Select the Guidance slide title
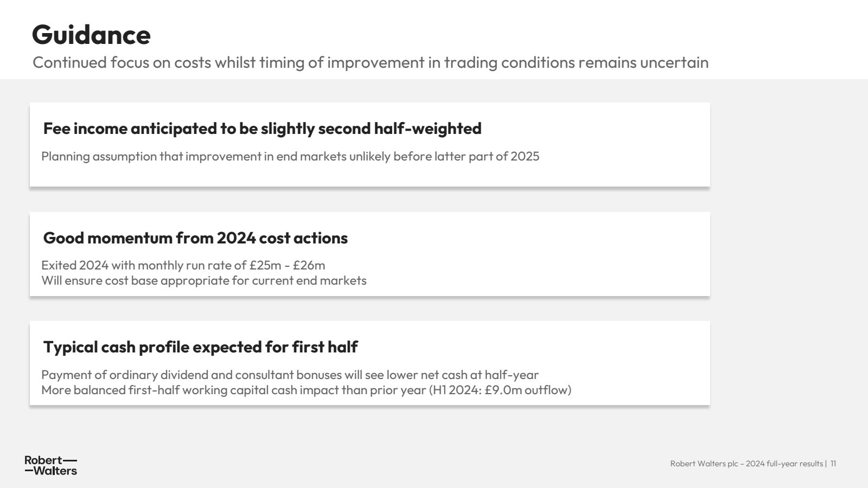Viewport: 868px width, 488px height. (91, 35)
